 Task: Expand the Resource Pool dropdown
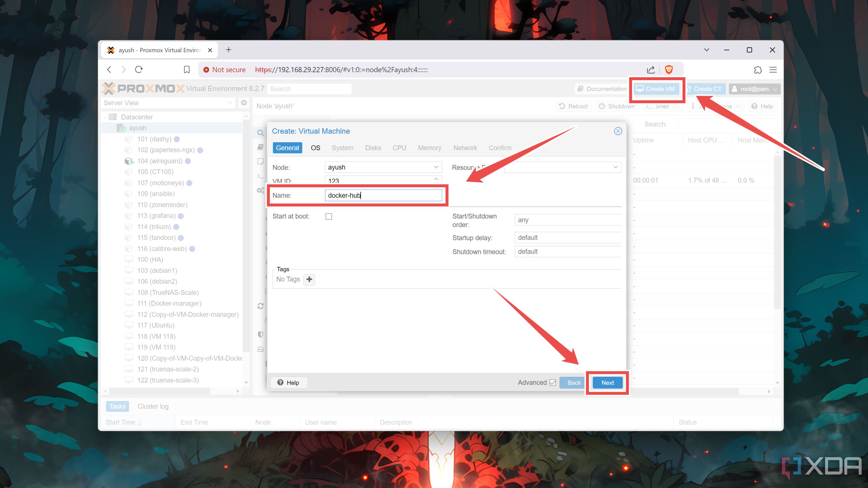pyautogui.click(x=616, y=167)
